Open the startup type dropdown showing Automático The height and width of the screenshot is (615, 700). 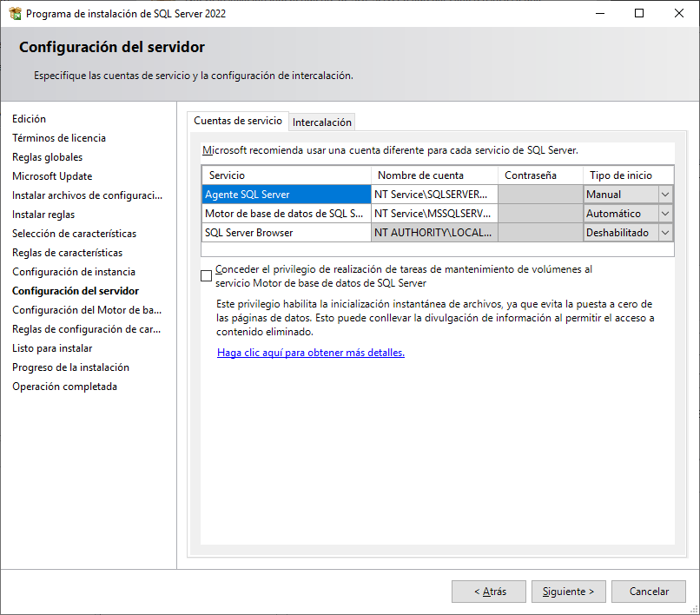click(x=666, y=213)
